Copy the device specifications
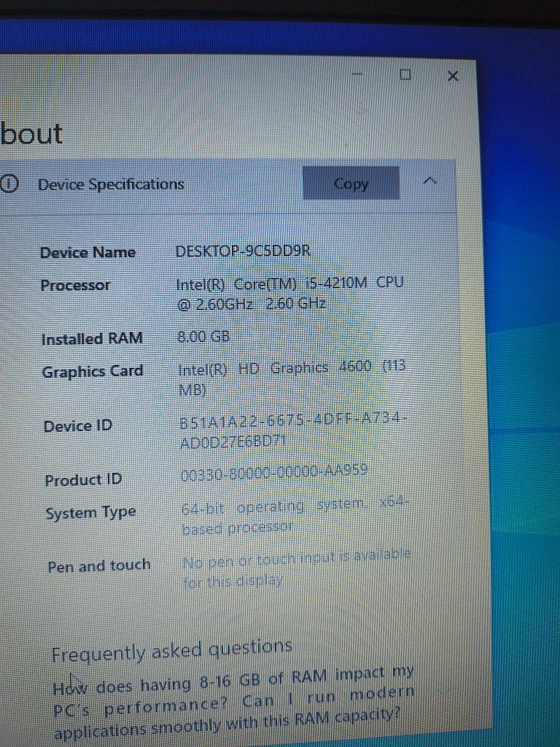The width and height of the screenshot is (560, 747). tap(351, 183)
